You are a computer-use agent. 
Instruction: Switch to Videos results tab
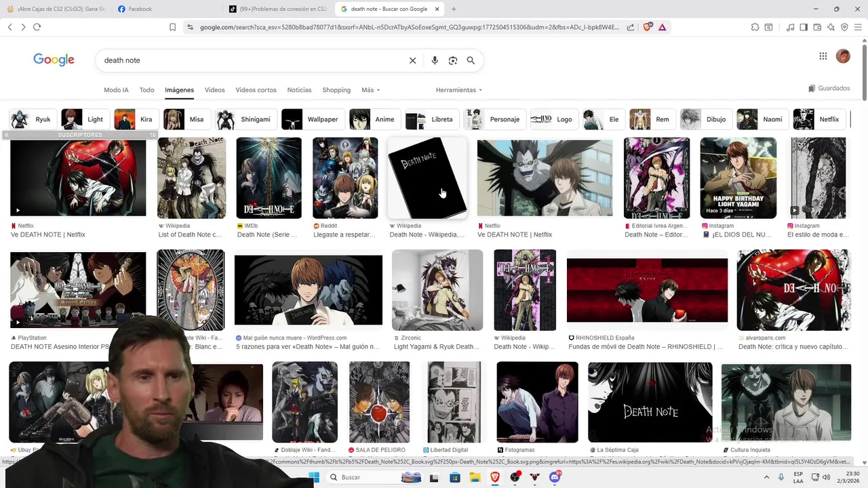(x=214, y=89)
